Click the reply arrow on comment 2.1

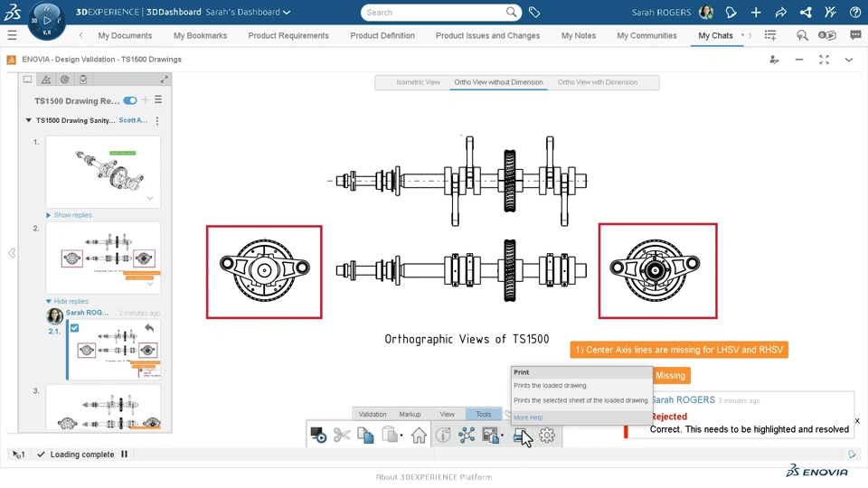click(149, 328)
